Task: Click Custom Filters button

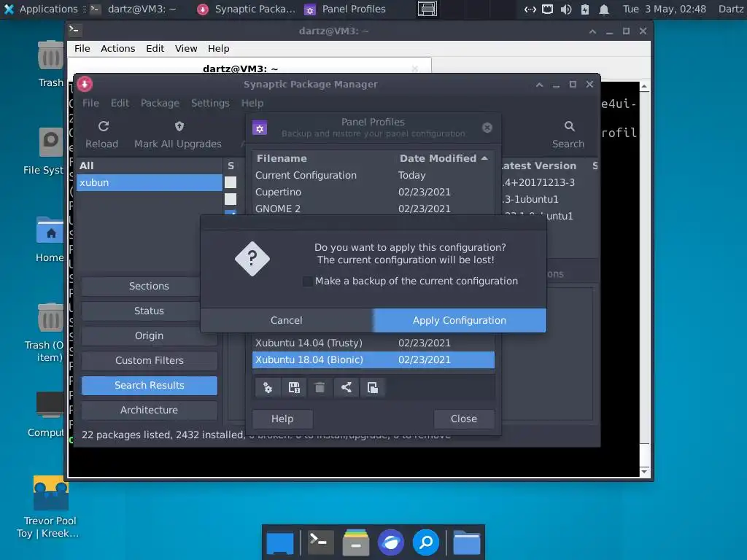Action: click(149, 360)
